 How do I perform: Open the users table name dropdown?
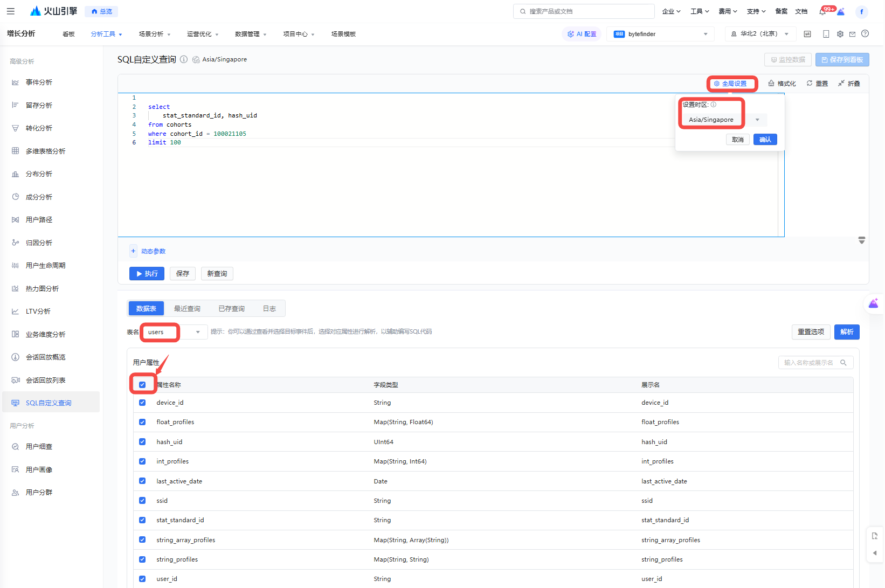click(x=174, y=332)
